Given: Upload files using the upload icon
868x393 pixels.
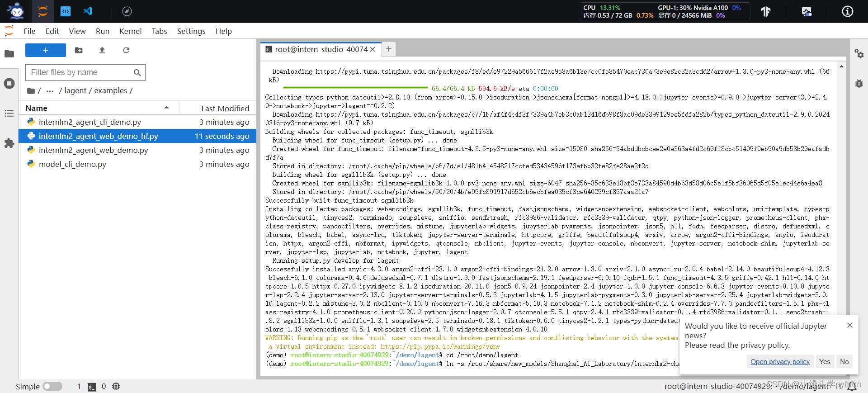Looking at the screenshot, I should 102,50.
